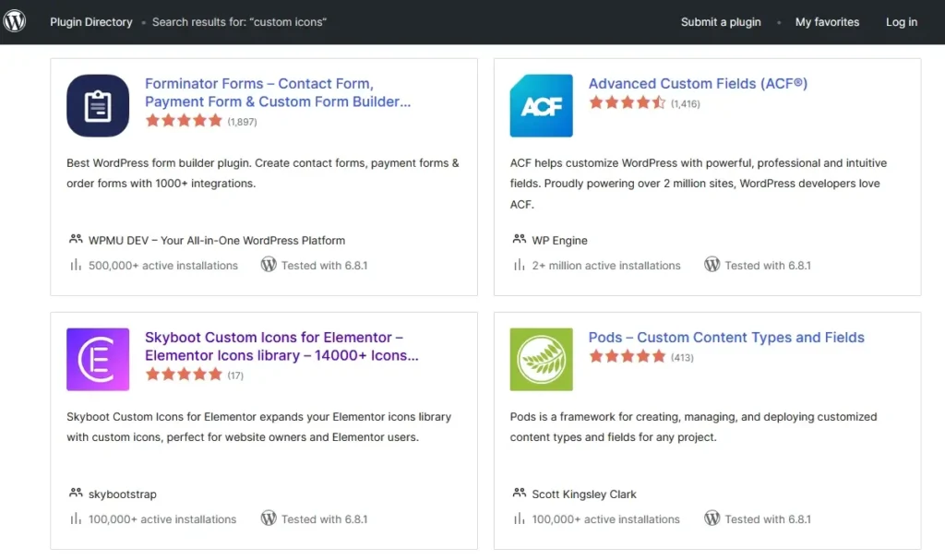Click the Skyboot Elementor E icon
This screenshot has width=945, height=560.
[x=98, y=359]
